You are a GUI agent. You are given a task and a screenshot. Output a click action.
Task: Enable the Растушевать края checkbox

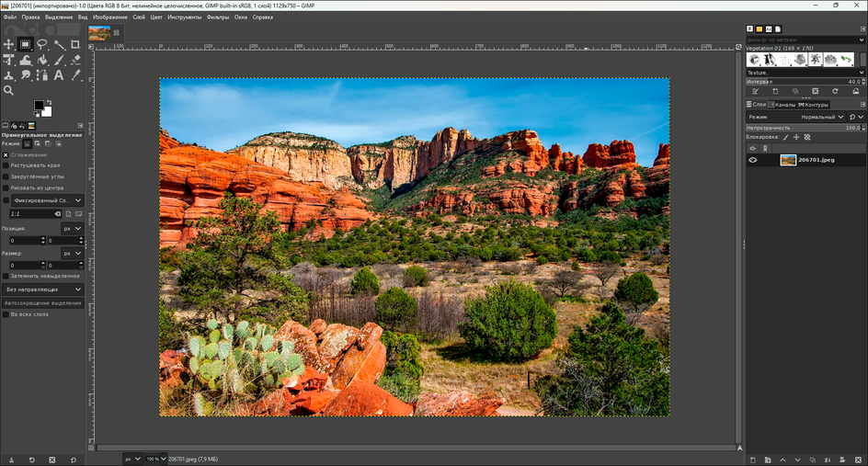point(6,165)
